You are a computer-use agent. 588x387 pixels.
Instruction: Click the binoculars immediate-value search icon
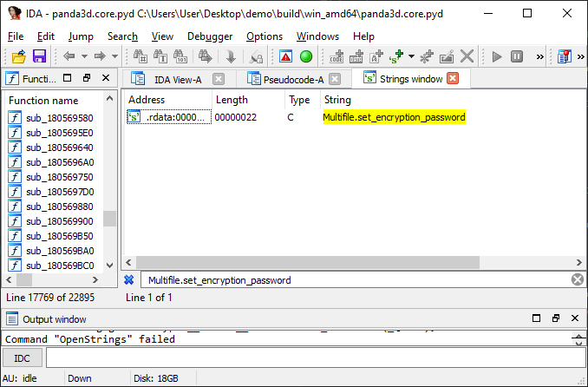coord(140,56)
